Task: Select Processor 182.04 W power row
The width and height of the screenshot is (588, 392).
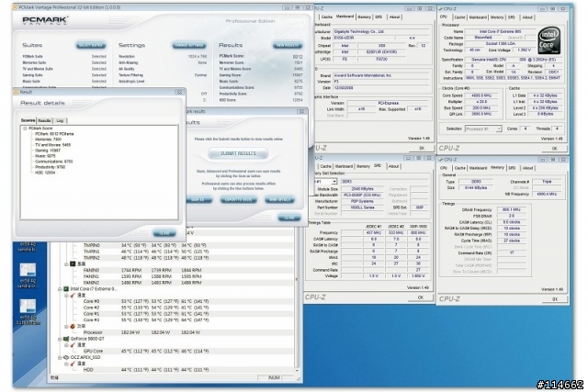Action: point(173,332)
